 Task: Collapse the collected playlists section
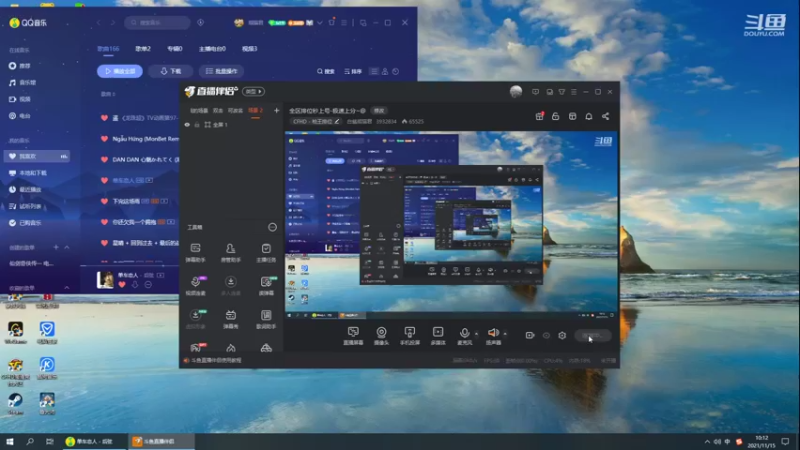click(67, 288)
